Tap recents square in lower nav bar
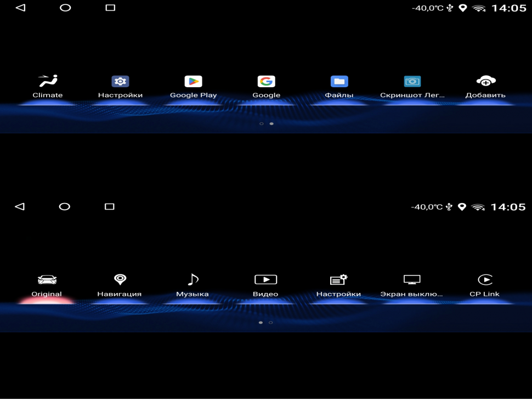Image resolution: width=532 pixels, height=400 pixels. tap(110, 206)
